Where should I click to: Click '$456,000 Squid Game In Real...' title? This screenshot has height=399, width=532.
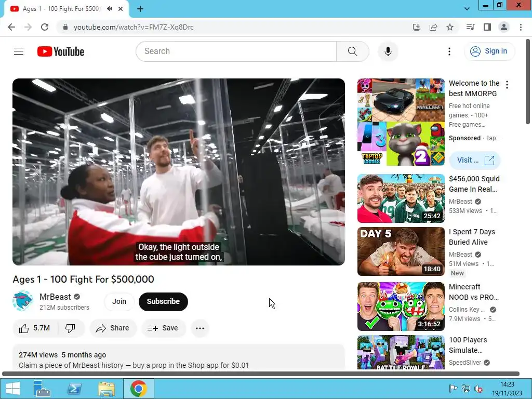474,184
